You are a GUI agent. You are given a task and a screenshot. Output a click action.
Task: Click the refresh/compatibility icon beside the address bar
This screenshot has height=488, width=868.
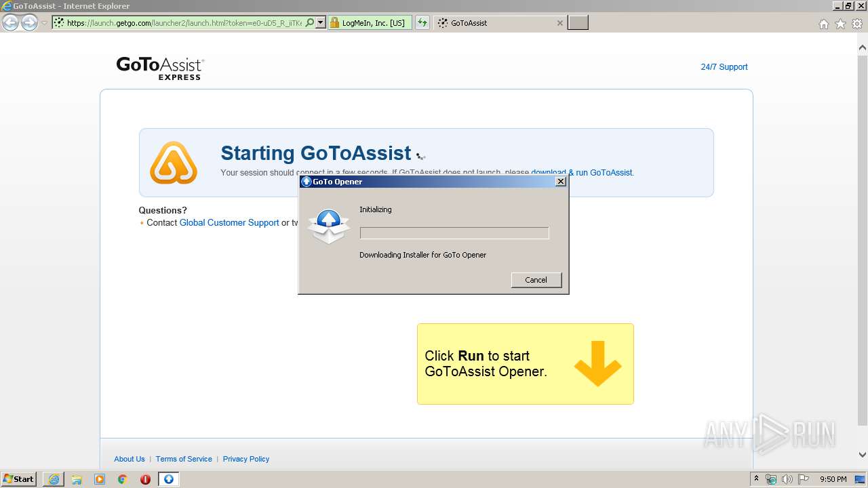click(422, 23)
